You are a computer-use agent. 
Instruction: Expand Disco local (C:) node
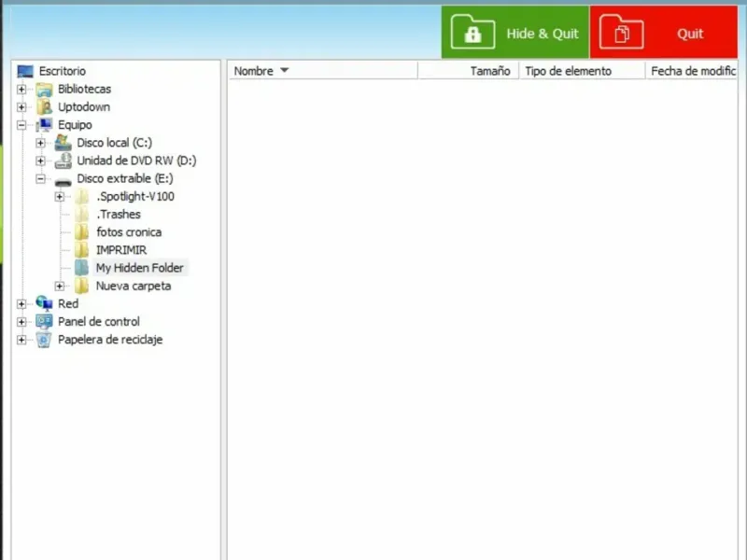coord(40,143)
